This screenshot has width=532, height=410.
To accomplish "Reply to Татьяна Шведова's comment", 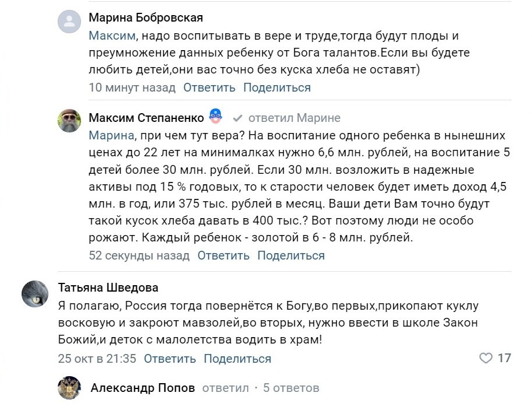I will tap(170, 359).
